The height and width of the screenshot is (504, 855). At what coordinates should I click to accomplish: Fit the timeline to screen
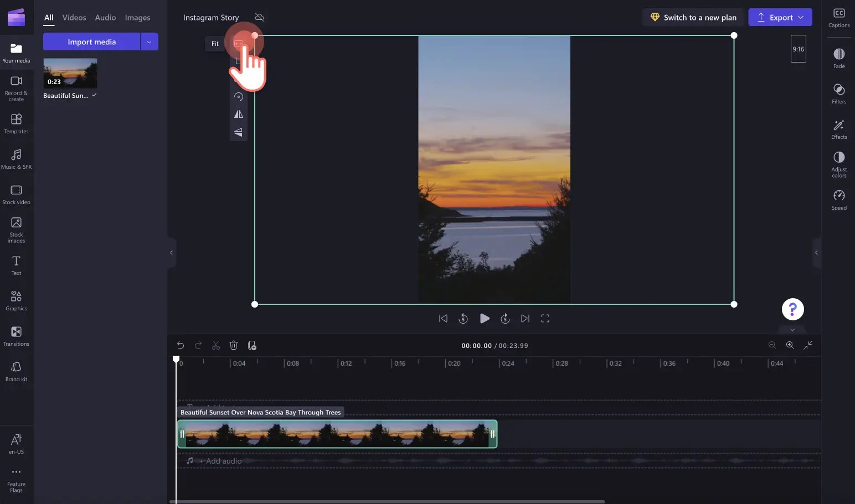pos(808,345)
